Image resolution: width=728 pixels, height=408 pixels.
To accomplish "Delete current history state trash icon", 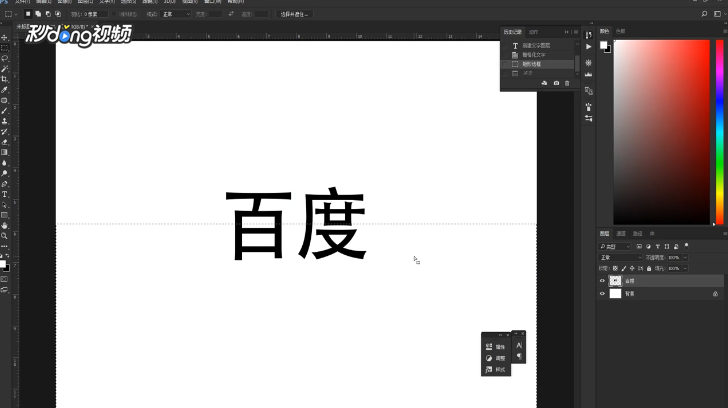I will [567, 83].
